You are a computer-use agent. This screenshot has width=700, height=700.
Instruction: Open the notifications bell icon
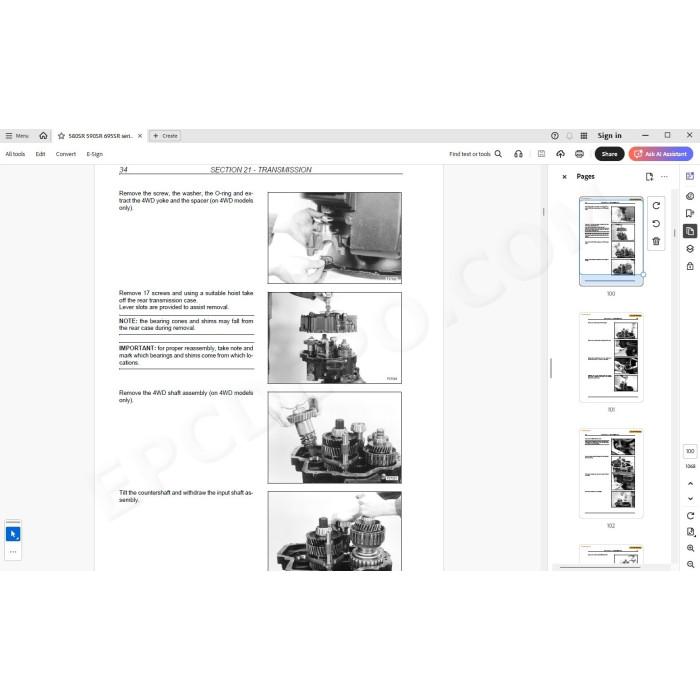[570, 136]
